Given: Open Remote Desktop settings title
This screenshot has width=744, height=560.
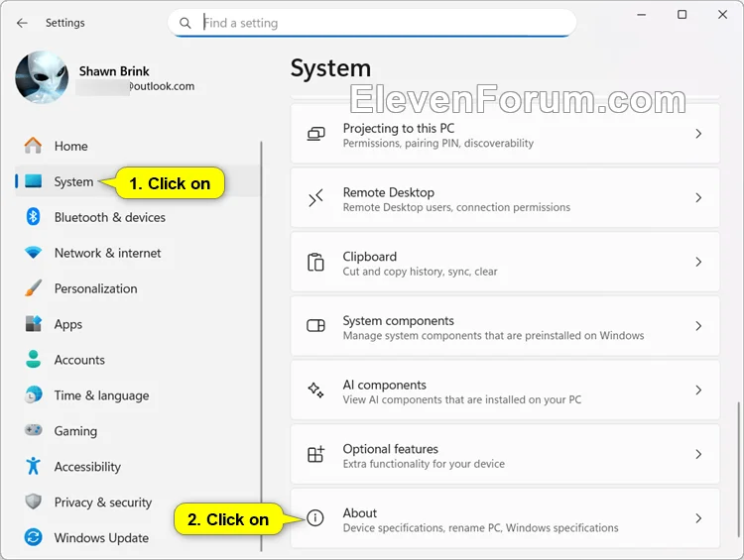Looking at the screenshot, I should [x=389, y=192].
